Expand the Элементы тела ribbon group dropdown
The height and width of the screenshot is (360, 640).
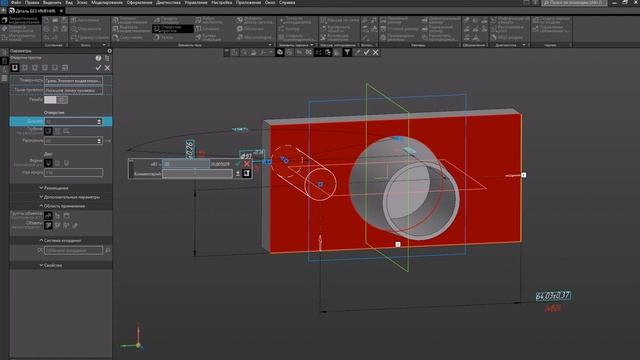click(x=270, y=45)
